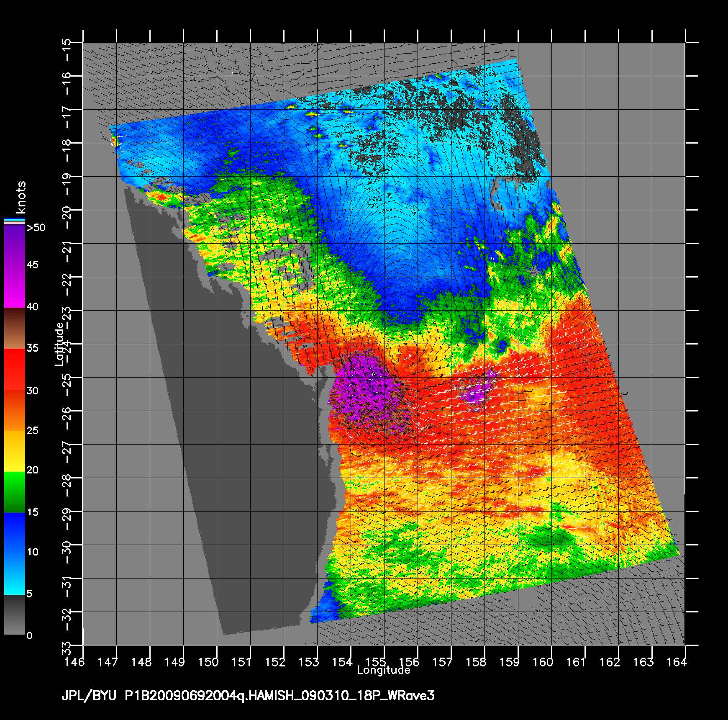Click the '148' longitude axis label

click(141, 662)
